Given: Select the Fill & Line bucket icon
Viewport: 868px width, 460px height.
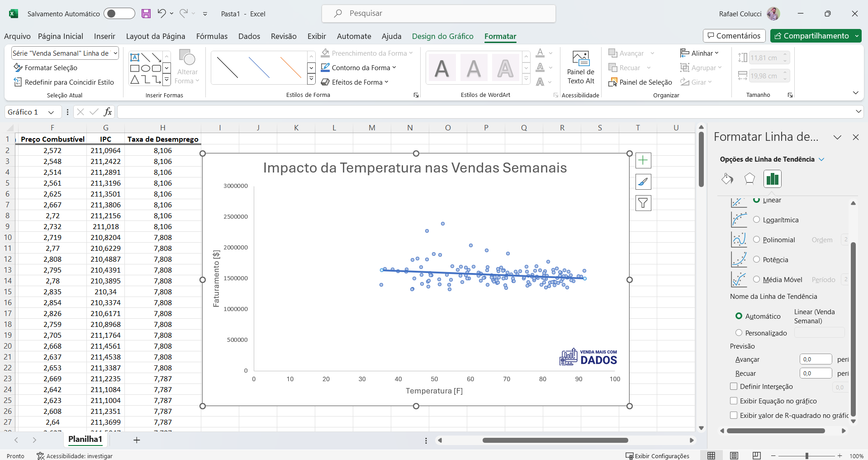Looking at the screenshot, I should [x=727, y=179].
